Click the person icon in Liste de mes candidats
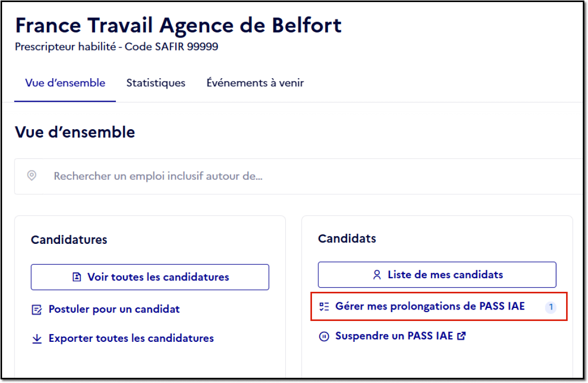The image size is (588, 383). (377, 275)
